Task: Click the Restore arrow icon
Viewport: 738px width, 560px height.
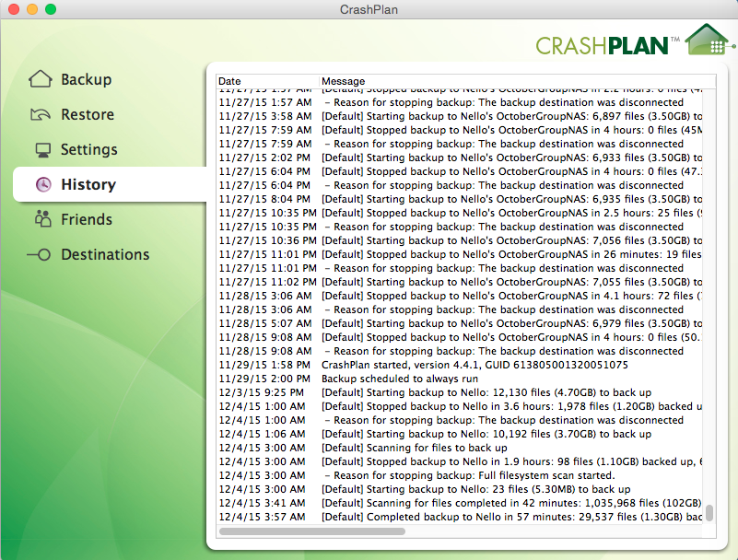Action: coord(41,114)
